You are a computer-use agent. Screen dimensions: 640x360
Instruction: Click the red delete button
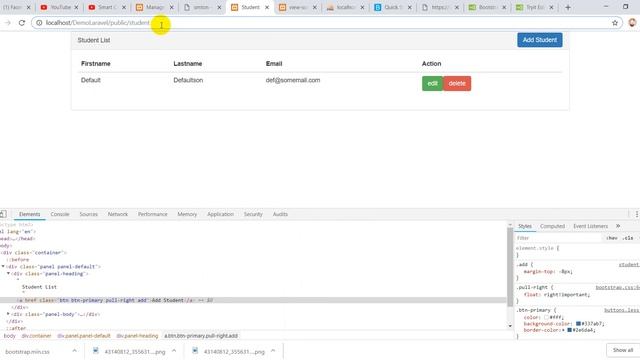click(x=457, y=83)
